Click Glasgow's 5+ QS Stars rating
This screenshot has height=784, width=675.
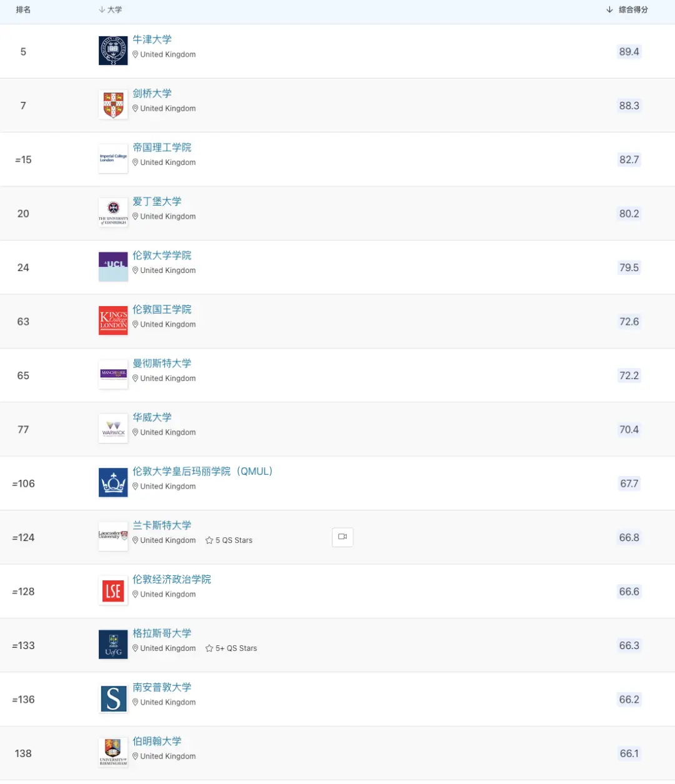(x=232, y=648)
